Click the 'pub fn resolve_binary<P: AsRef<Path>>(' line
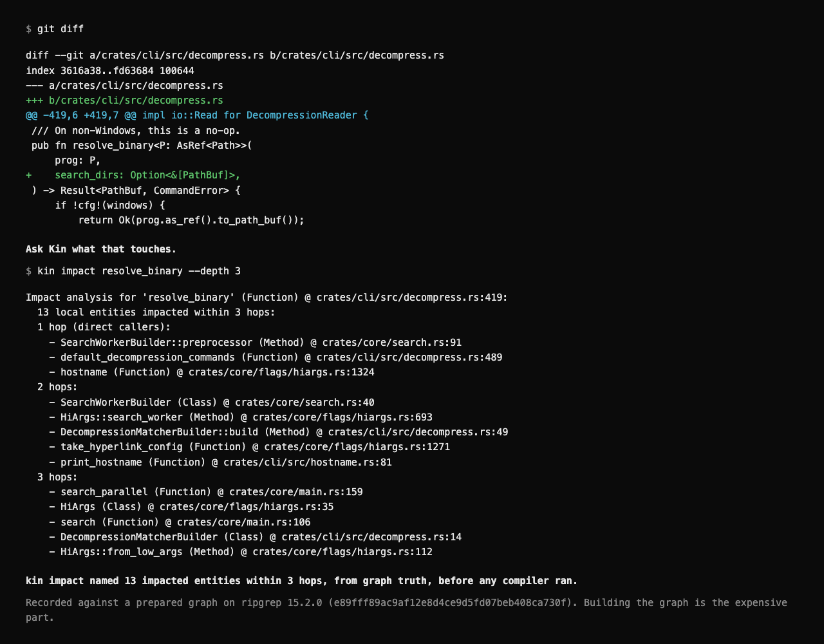Image resolution: width=824 pixels, height=644 pixels. tap(142, 146)
